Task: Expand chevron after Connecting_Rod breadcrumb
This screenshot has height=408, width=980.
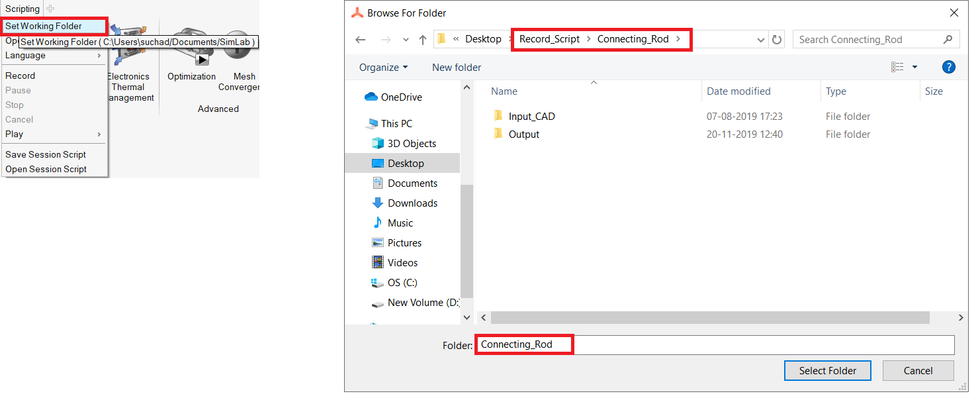Action: (678, 40)
